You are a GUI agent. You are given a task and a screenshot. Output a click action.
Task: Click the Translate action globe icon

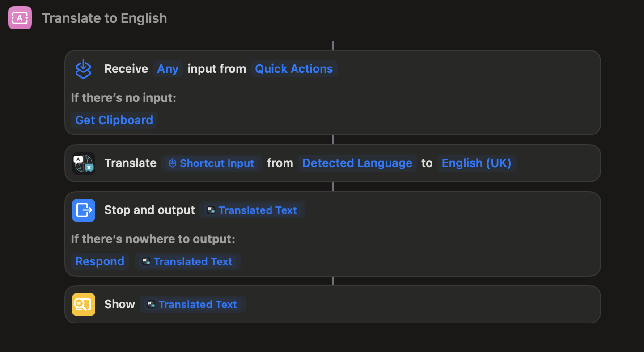[84, 163]
